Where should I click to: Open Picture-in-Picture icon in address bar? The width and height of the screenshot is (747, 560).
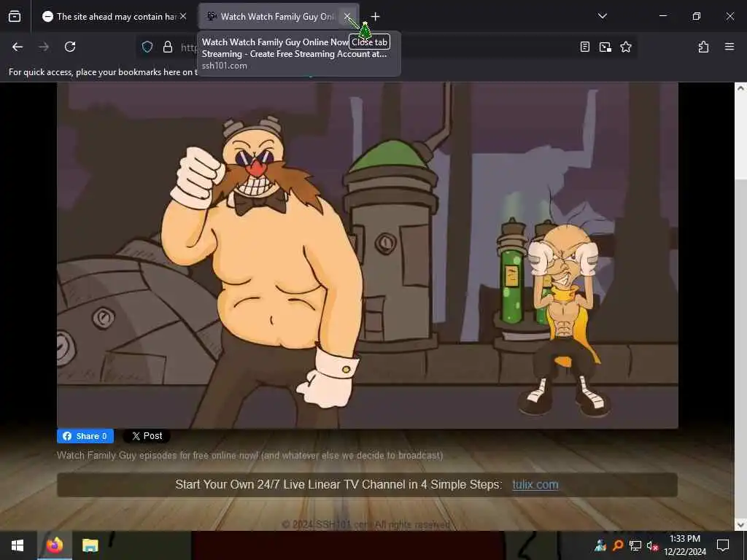click(x=605, y=47)
